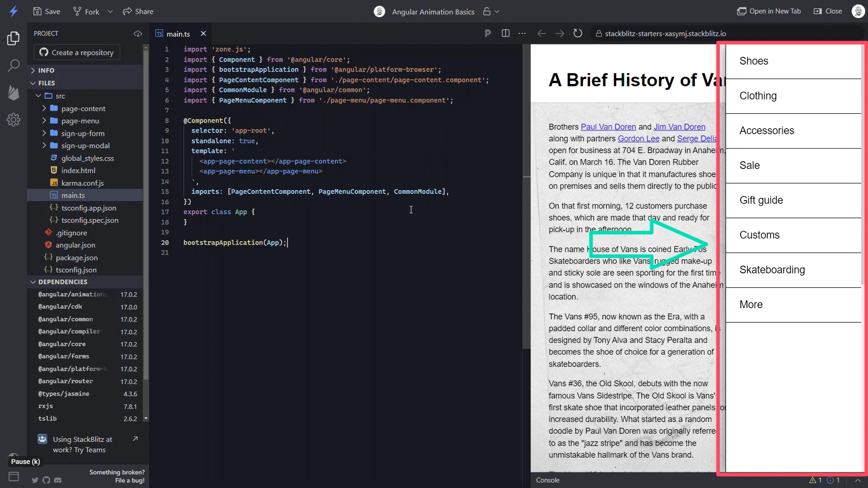Viewport: 868px width, 488px height.
Task: Expand the console with the chevron
Action: click(x=858, y=480)
